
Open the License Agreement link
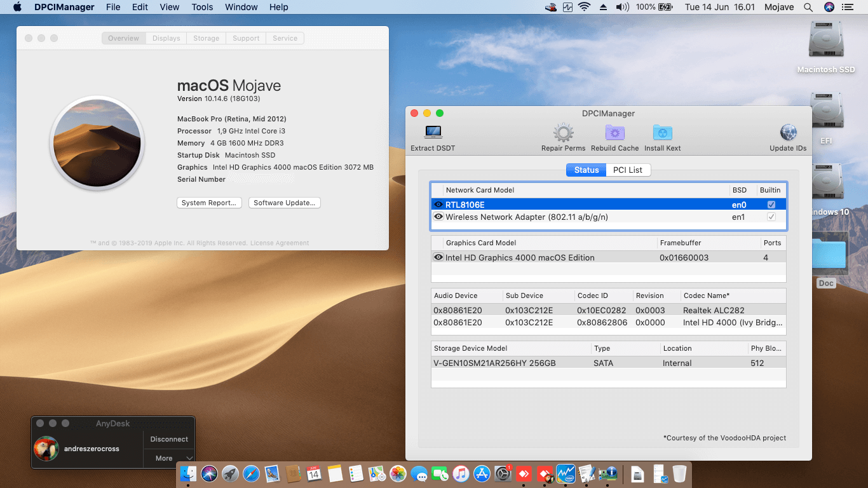pyautogui.click(x=280, y=243)
